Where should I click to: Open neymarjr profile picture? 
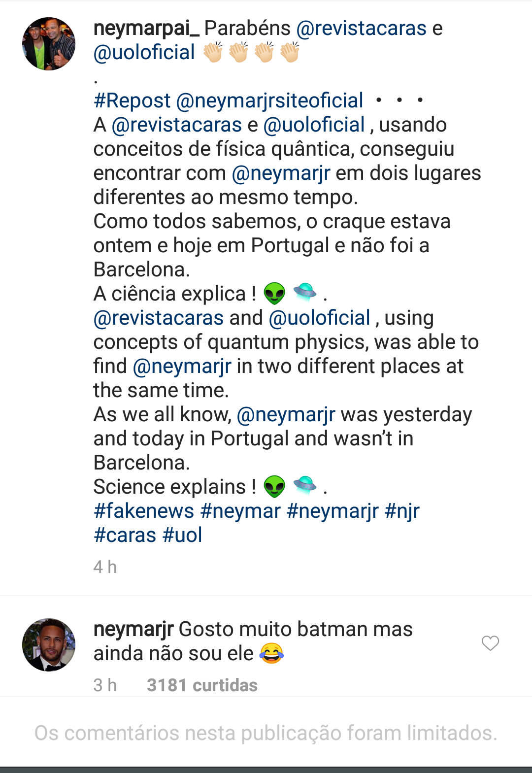(x=49, y=644)
